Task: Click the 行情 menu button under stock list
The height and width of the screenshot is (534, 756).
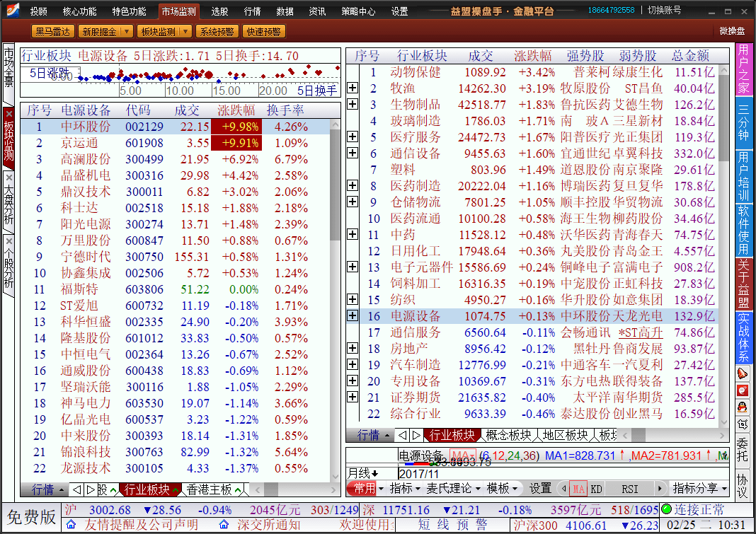Action: pos(46,490)
